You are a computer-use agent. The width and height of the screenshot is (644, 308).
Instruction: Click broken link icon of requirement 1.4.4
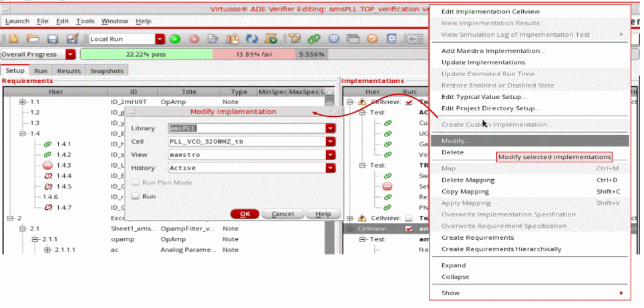[x=49, y=176]
